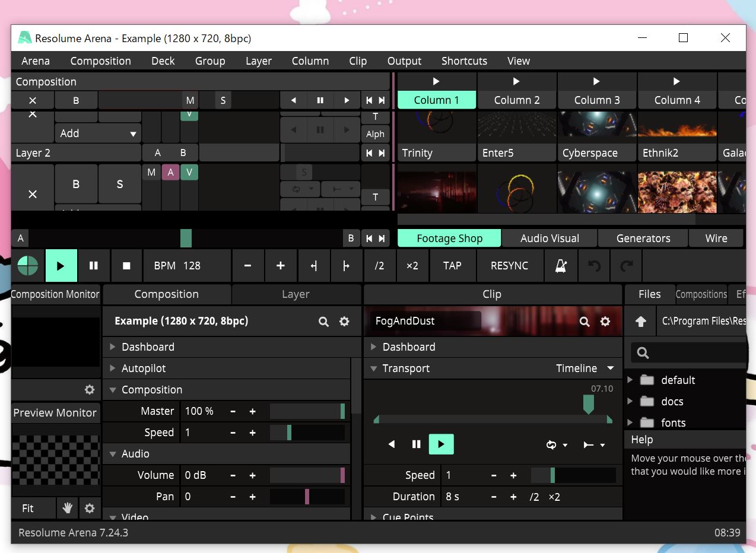
Task: Open the Composition menu
Action: [x=100, y=61]
